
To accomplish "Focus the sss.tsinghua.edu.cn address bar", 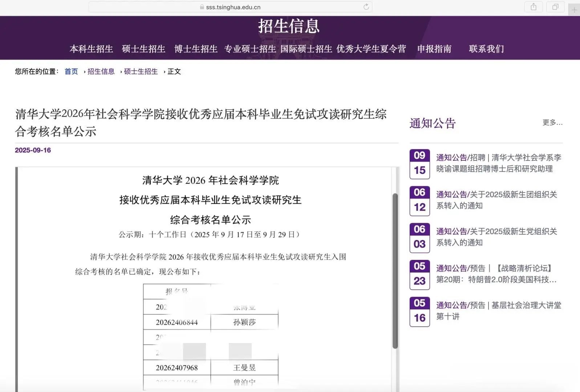I will click(x=233, y=7).
